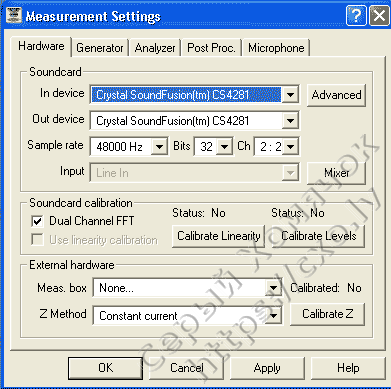Image resolution: width=391 pixels, height=389 pixels.
Task: Open the Sample rate dropdown
Action: pos(159,146)
